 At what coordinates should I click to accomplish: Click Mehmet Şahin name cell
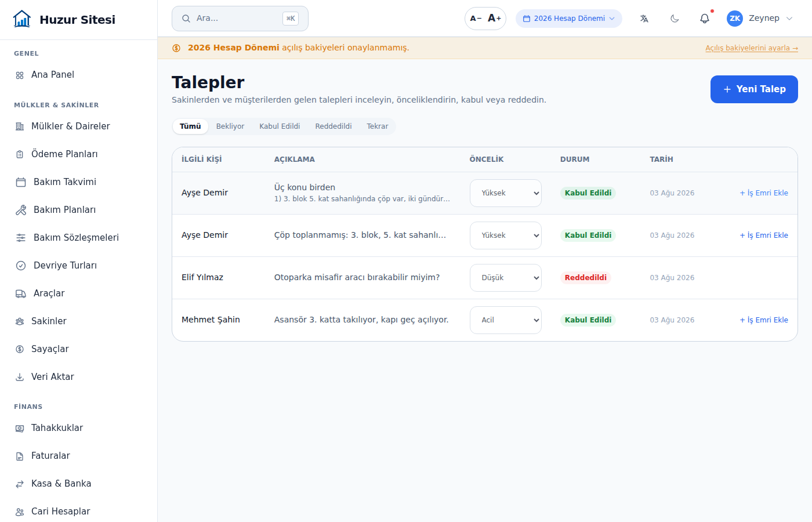point(211,320)
